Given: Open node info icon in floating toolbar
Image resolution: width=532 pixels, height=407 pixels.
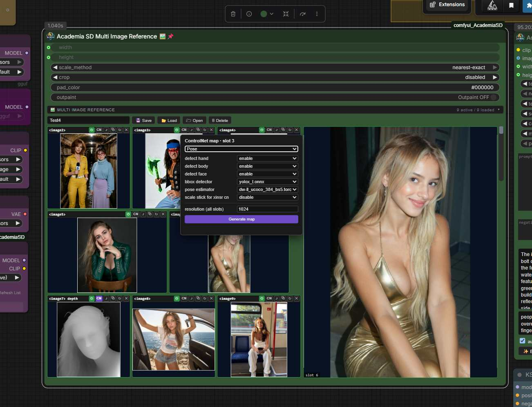Looking at the screenshot, I should pyautogui.click(x=249, y=14).
